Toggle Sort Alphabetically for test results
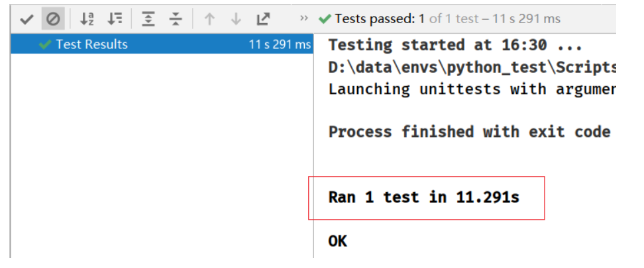644x268 pixels. click(x=87, y=19)
